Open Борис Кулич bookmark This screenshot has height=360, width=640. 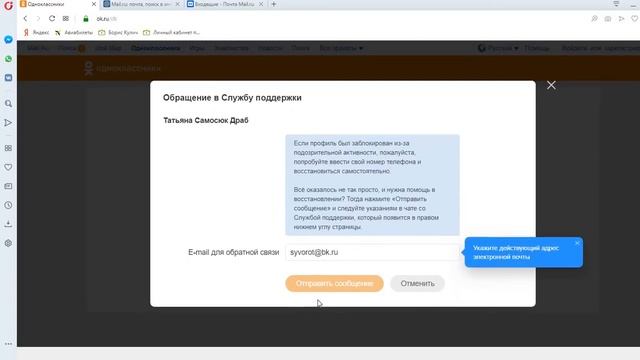[x=118, y=32]
